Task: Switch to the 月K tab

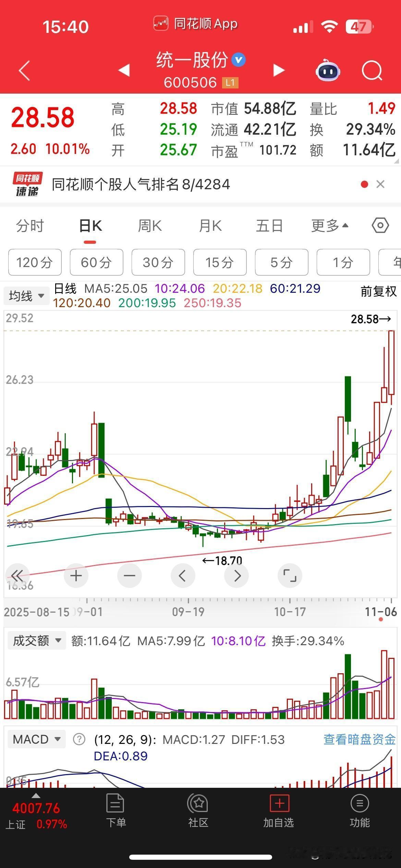Action: coord(210,226)
